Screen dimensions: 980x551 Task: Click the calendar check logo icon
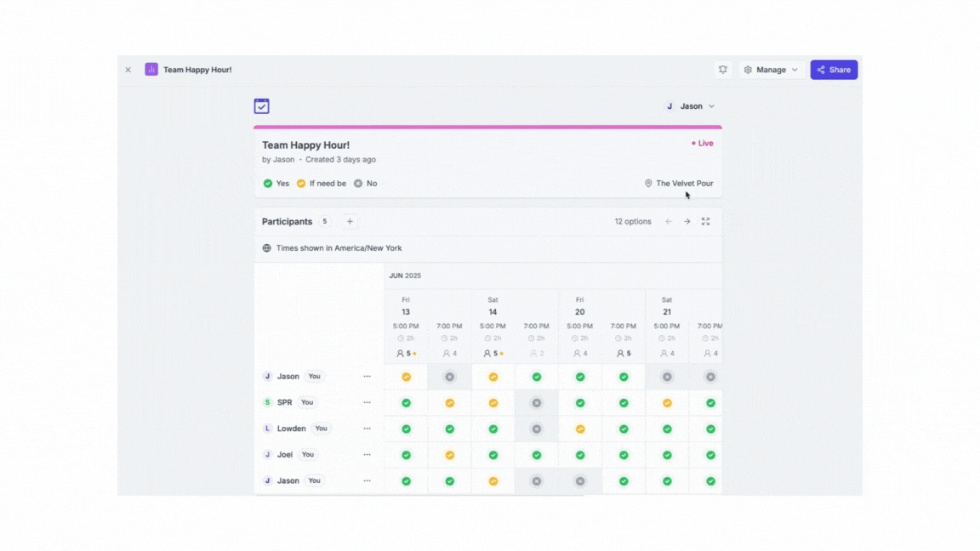262,106
